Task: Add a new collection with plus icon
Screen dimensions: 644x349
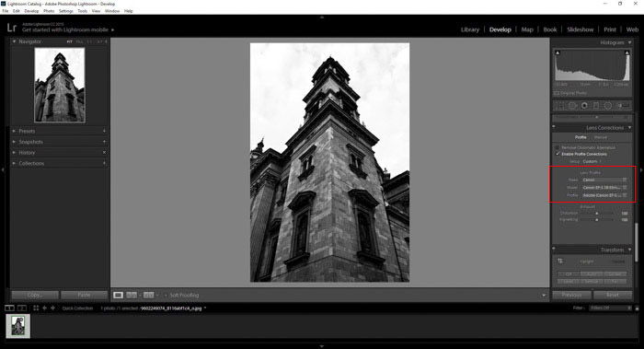Action: click(104, 163)
